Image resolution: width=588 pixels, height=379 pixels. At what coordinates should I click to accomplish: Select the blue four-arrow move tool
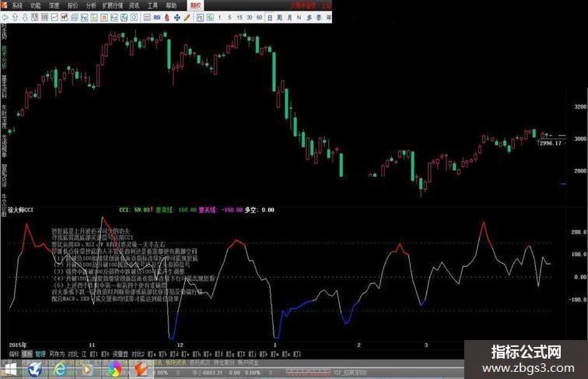pos(177,17)
